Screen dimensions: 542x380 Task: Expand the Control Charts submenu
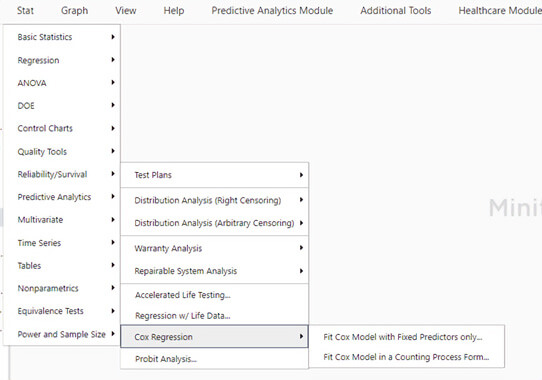pos(62,128)
